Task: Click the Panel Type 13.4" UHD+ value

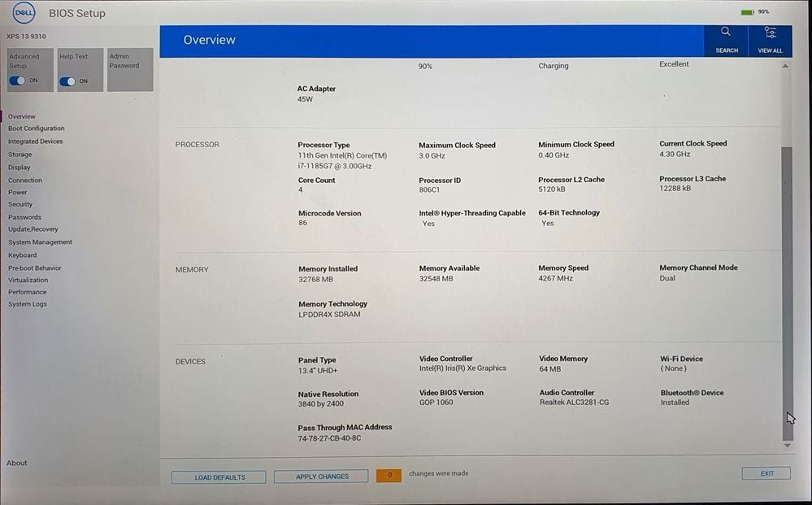Action: coord(317,371)
